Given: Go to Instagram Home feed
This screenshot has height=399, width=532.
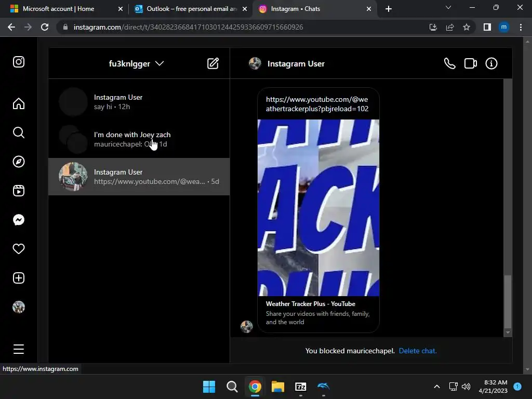Looking at the screenshot, I should (19, 103).
